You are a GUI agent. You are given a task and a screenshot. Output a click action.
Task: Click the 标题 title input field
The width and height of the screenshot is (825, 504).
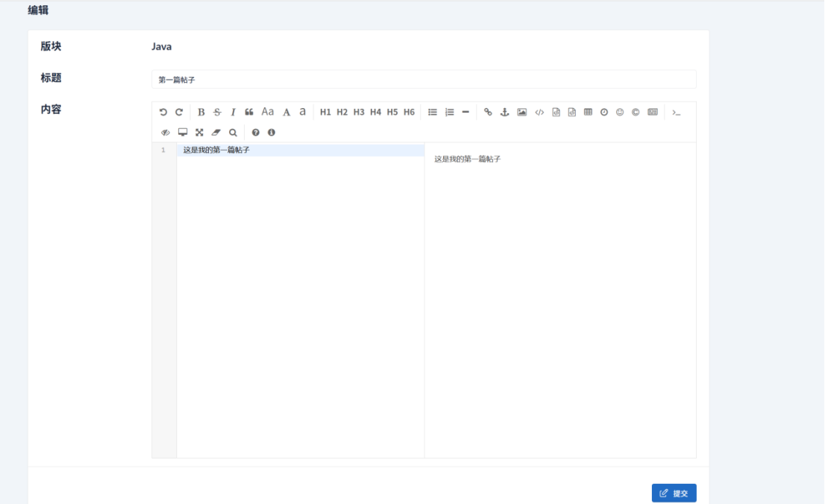pos(424,80)
